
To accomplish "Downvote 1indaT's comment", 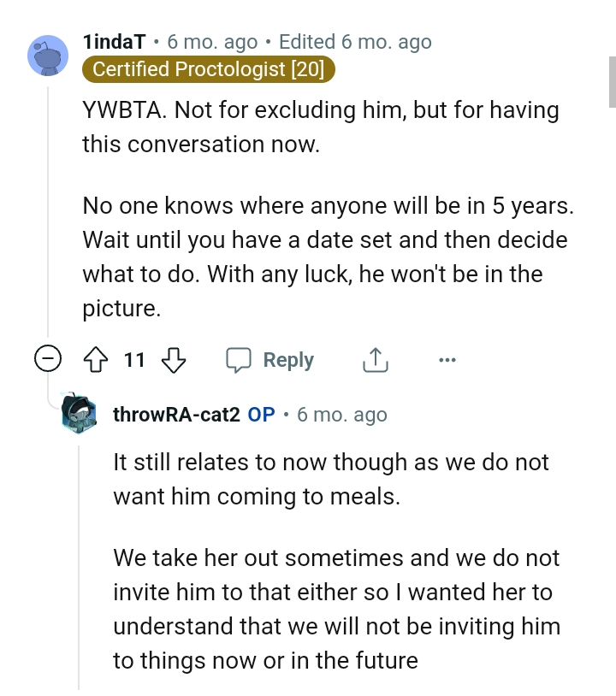I will tap(174, 360).
